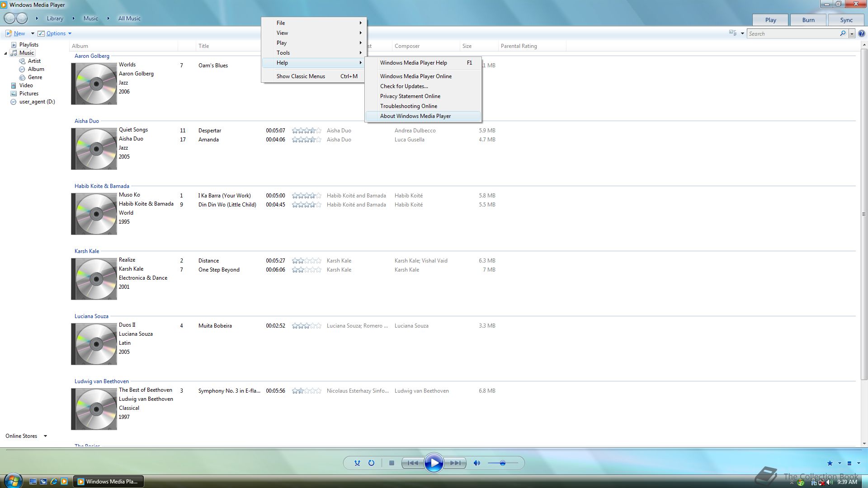Open the Tools submenu

(x=314, y=53)
